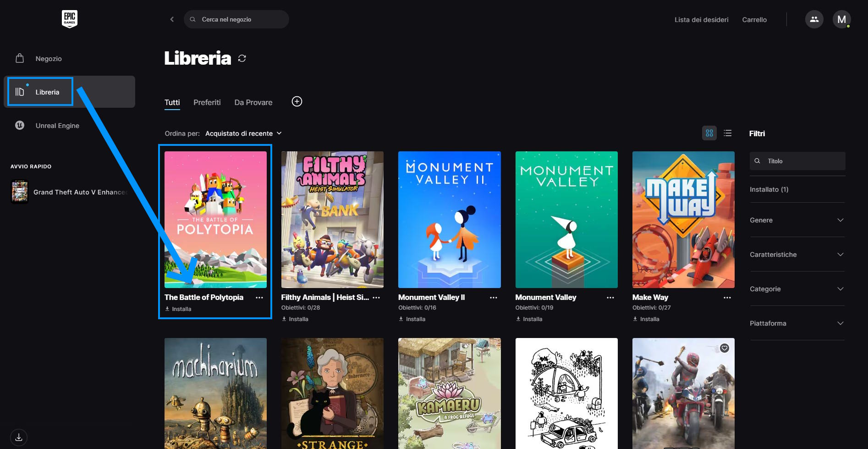The height and width of the screenshot is (449, 868).
Task: Switch to grid view
Action: [x=709, y=133]
